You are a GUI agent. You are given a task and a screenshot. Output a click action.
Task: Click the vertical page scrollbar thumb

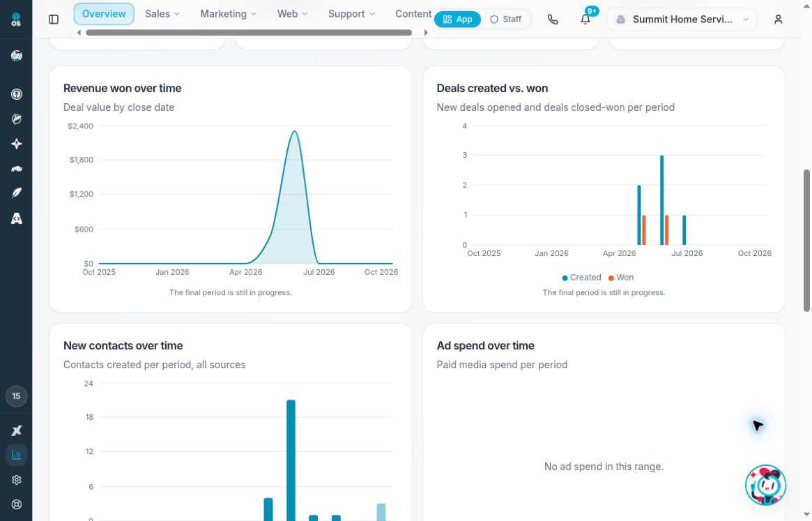[x=806, y=240]
